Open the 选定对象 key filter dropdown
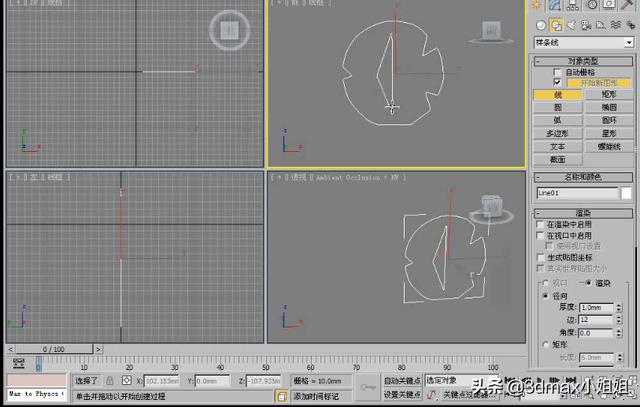 click(462, 380)
